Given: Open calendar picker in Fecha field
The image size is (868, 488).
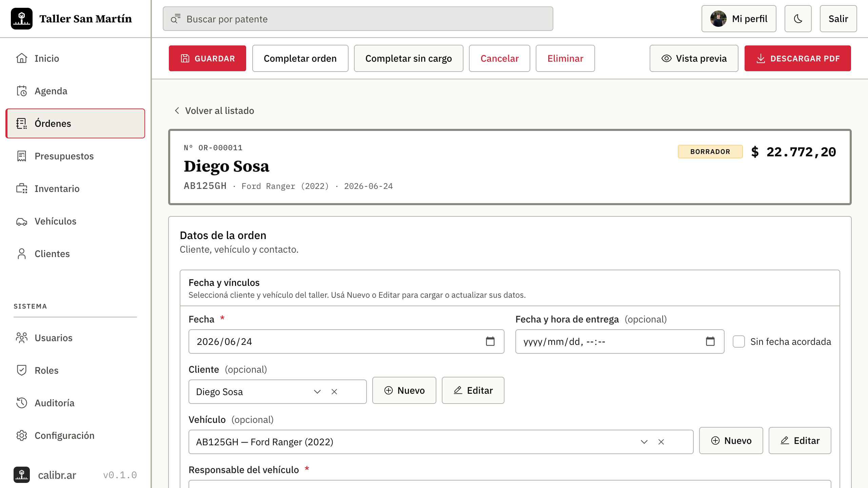Looking at the screenshot, I should (490, 341).
